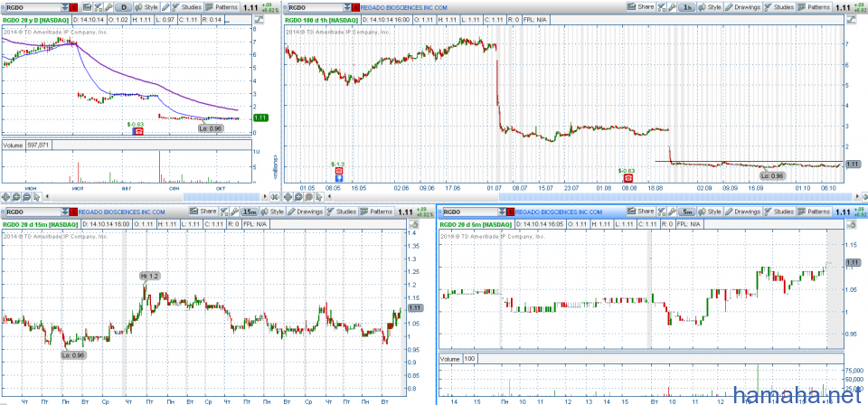Open Studies in the 1h chart
The image size is (868, 405).
[x=779, y=7]
